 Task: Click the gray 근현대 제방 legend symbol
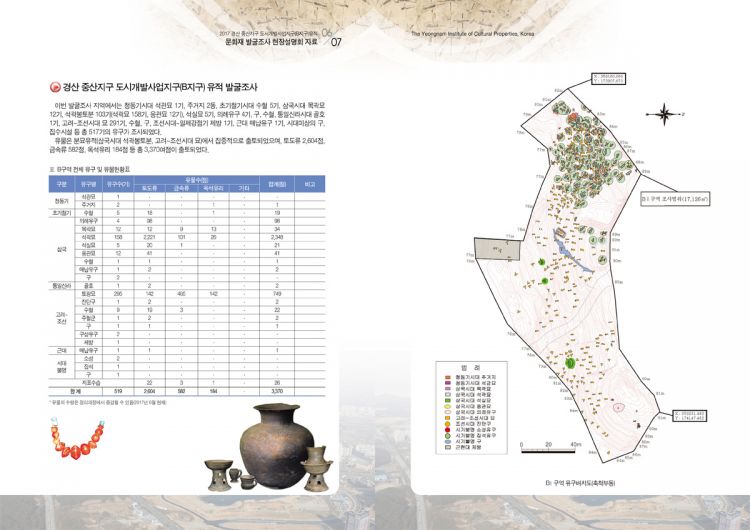tap(448, 448)
